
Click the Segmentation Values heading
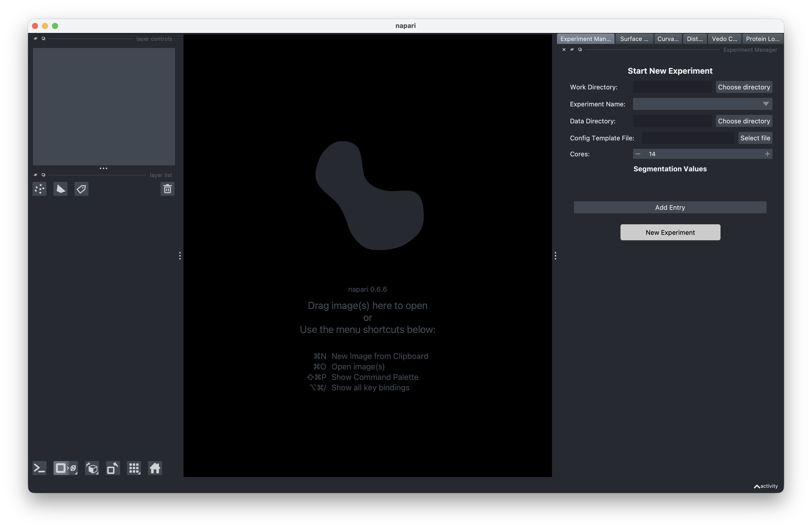pyautogui.click(x=670, y=169)
